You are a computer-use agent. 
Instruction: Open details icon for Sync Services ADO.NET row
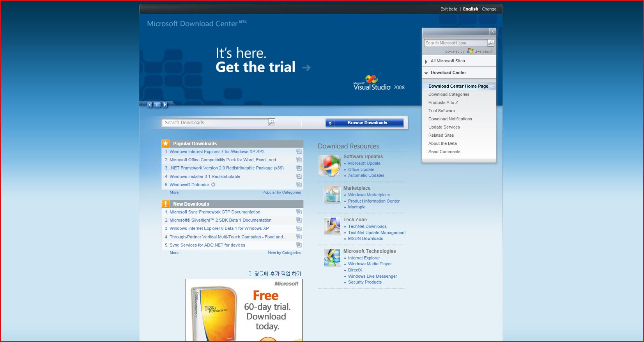pos(299,245)
